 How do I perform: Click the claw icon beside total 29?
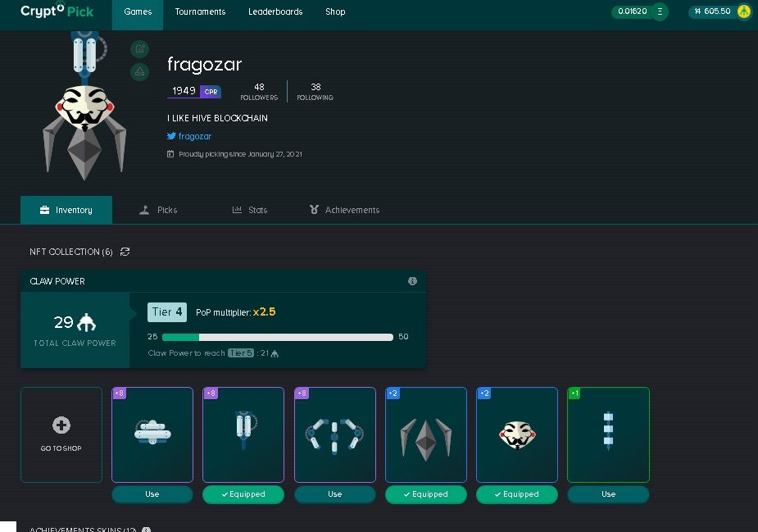click(87, 322)
